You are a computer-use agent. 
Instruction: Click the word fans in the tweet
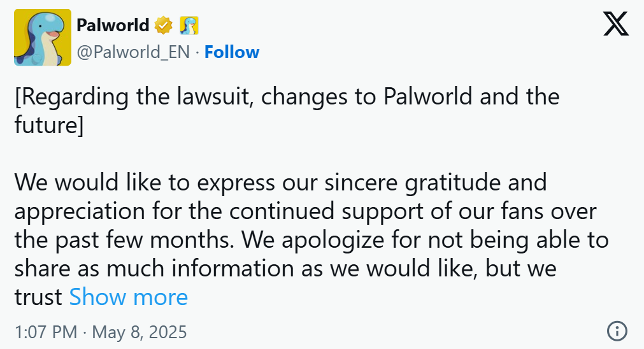coord(522,211)
